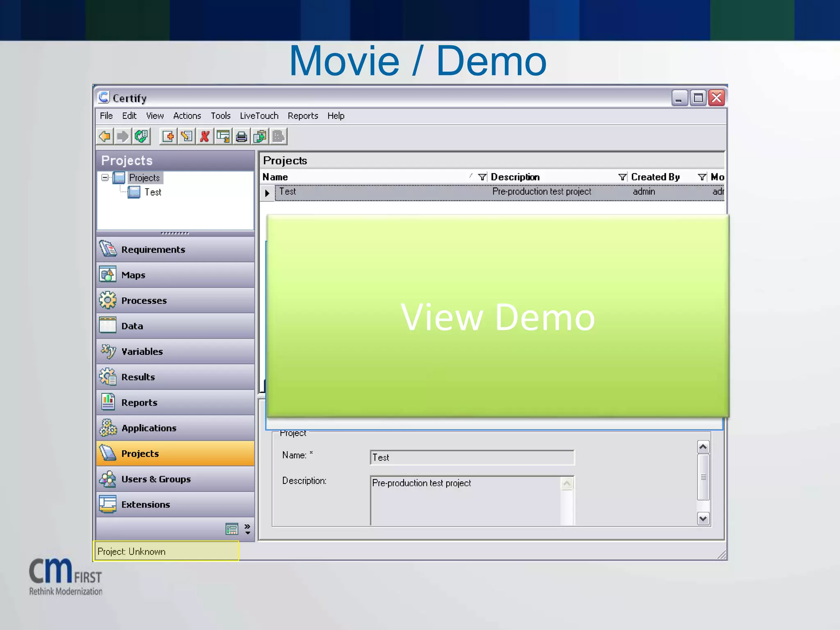This screenshot has width=840, height=630.
Task: Click the Back arrow toolbar icon
Action: point(105,136)
